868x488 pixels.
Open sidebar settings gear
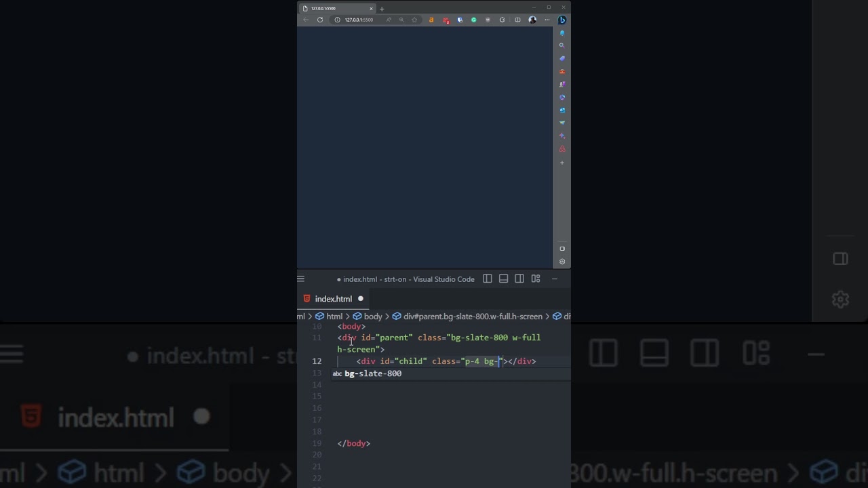tap(561, 262)
